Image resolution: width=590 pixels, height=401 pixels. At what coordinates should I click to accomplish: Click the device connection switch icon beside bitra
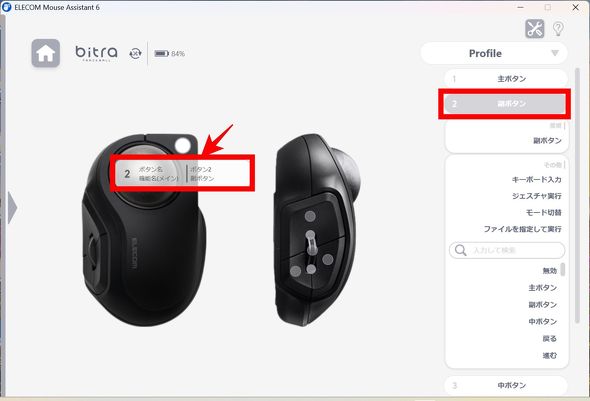pyautogui.click(x=135, y=53)
